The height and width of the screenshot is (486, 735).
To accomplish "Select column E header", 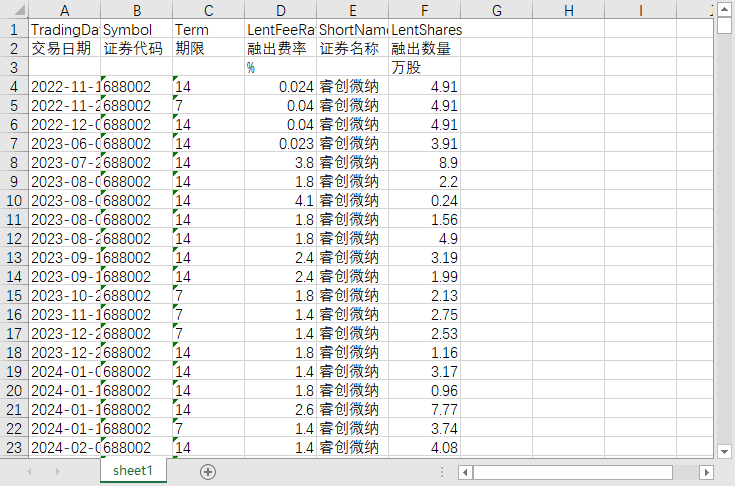I will coord(352,10).
